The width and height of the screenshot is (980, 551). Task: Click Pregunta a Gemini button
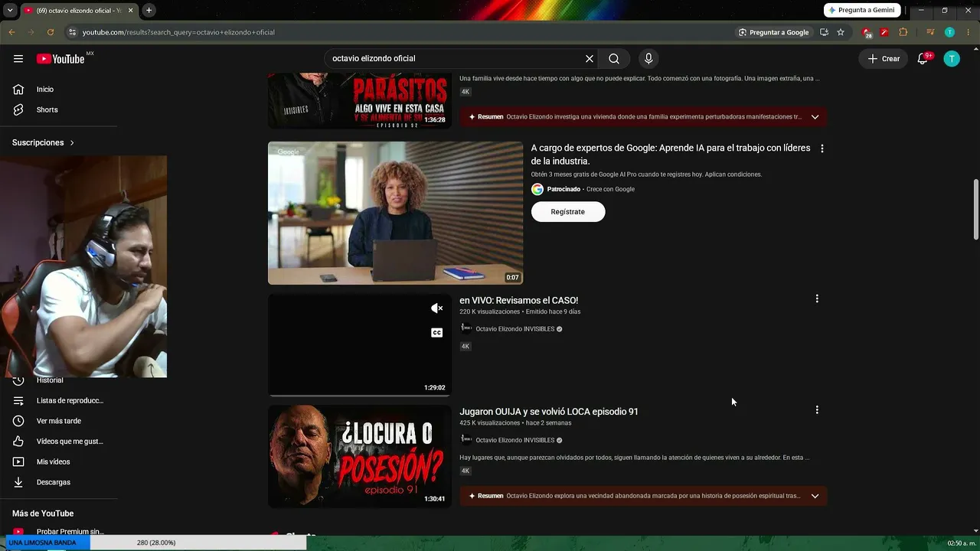862,10
